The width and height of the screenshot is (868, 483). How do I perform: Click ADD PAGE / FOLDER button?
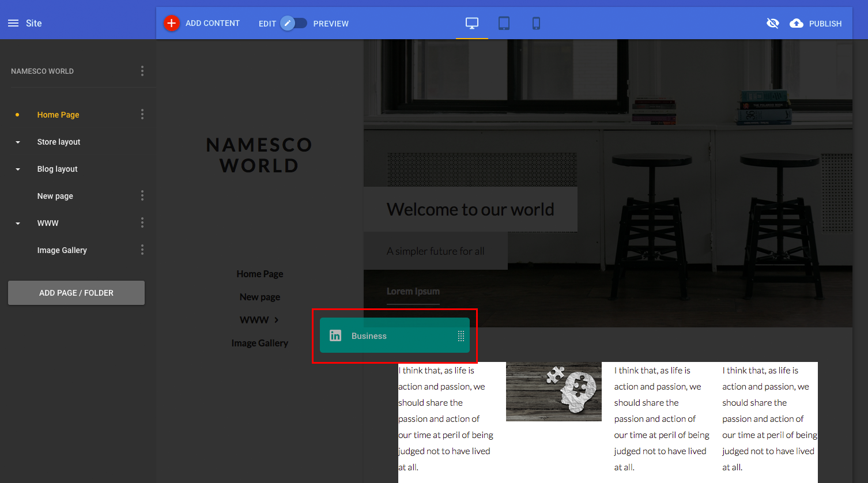click(76, 293)
